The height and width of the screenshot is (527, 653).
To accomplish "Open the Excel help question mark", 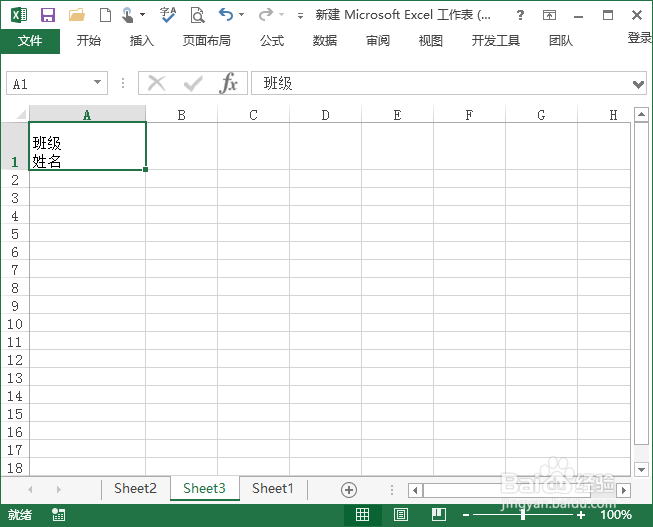I will tap(520, 15).
